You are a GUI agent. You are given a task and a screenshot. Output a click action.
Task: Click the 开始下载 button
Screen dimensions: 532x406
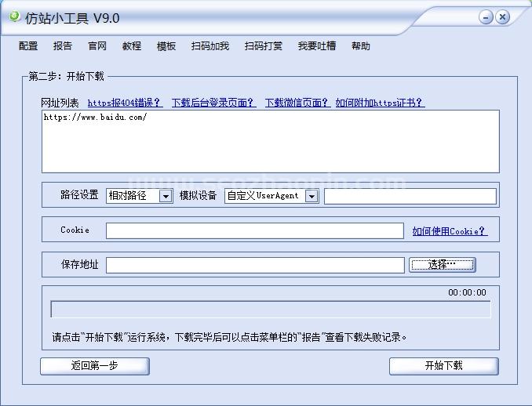[443, 366]
